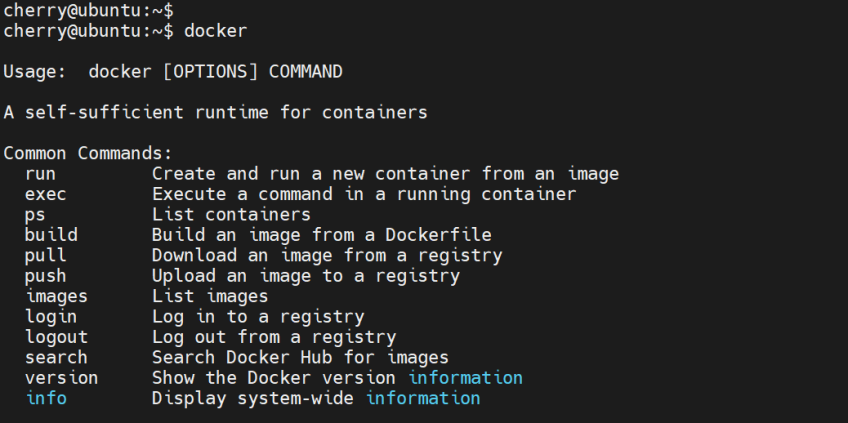This screenshot has height=423, width=848.
Task: Click 'A self-sufficient runtime for containers' line
Action: pyautogui.click(x=215, y=112)
